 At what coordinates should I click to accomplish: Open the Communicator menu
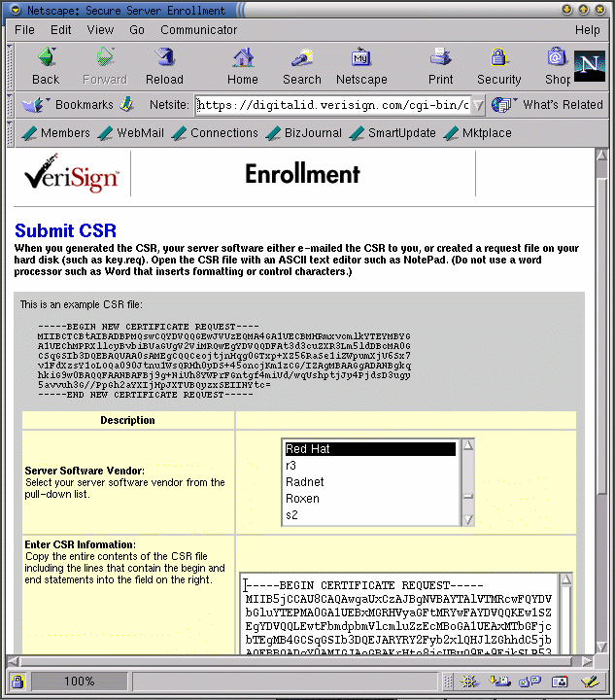(198, 30)
